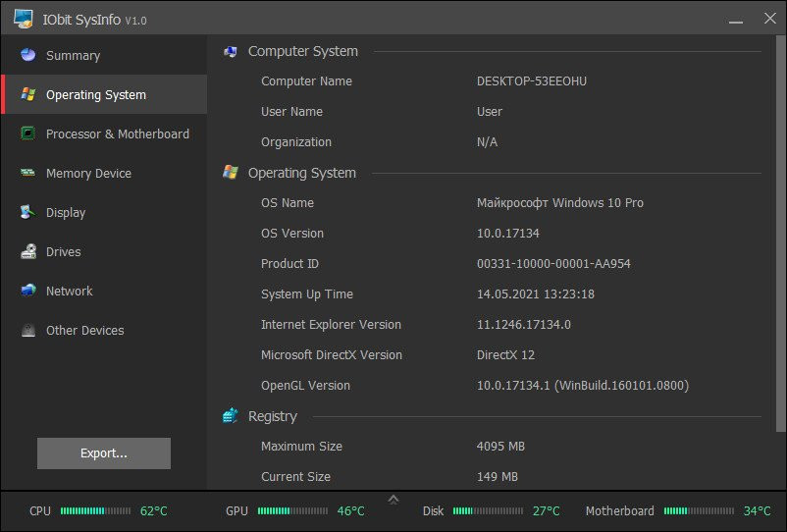Click the Network globe icon in sidebar
Screen dimensions: 787x532
(x=28, y=291)
